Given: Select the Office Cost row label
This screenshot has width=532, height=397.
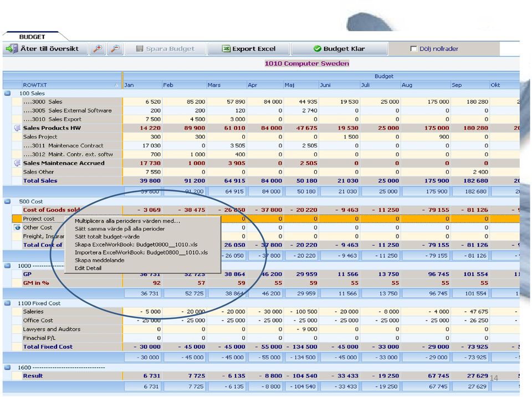Looking at the screenshot, I should coord(38,320).
